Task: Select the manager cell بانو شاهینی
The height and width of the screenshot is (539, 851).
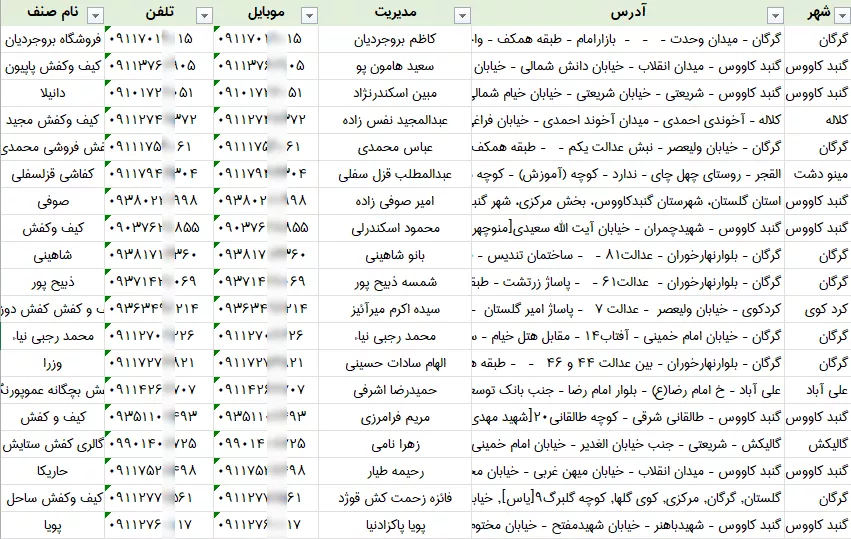Action: [x=395, y=255]
